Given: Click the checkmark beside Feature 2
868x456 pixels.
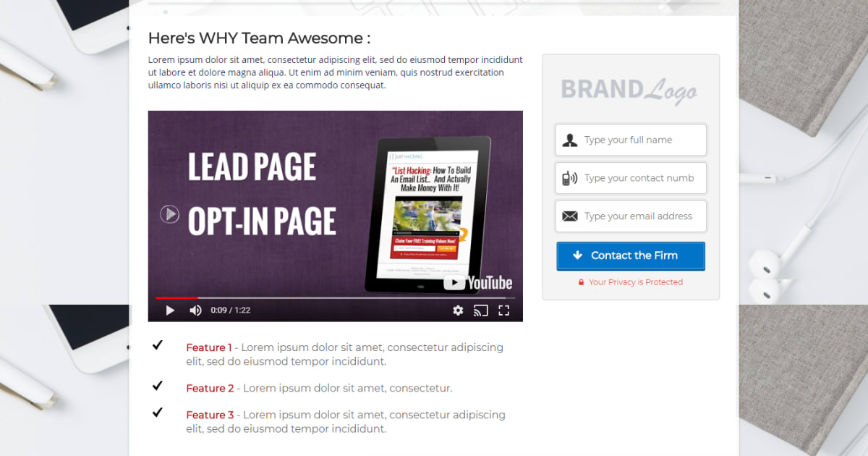Looking at the screenshot, I should [x=158, y=386].
